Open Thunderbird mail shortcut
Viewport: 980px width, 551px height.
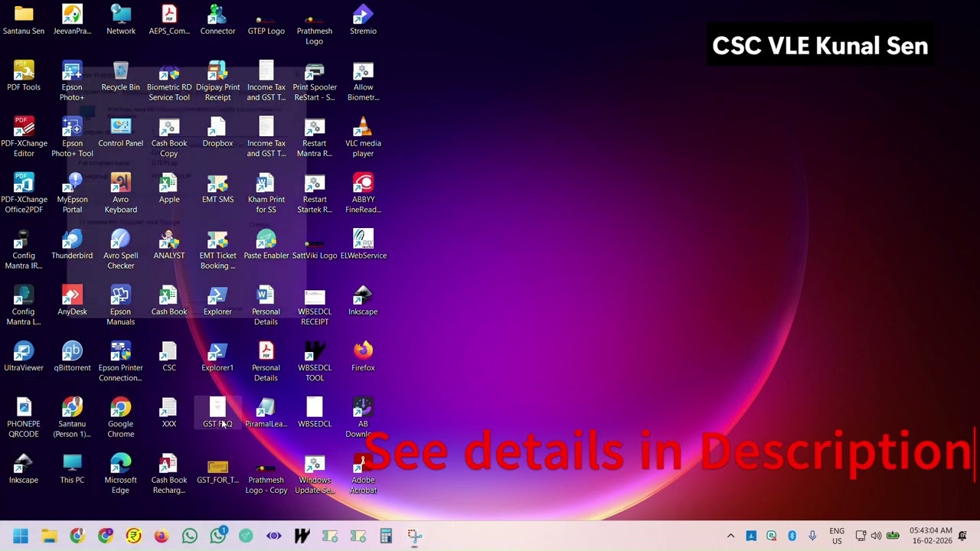click(72, 244)
